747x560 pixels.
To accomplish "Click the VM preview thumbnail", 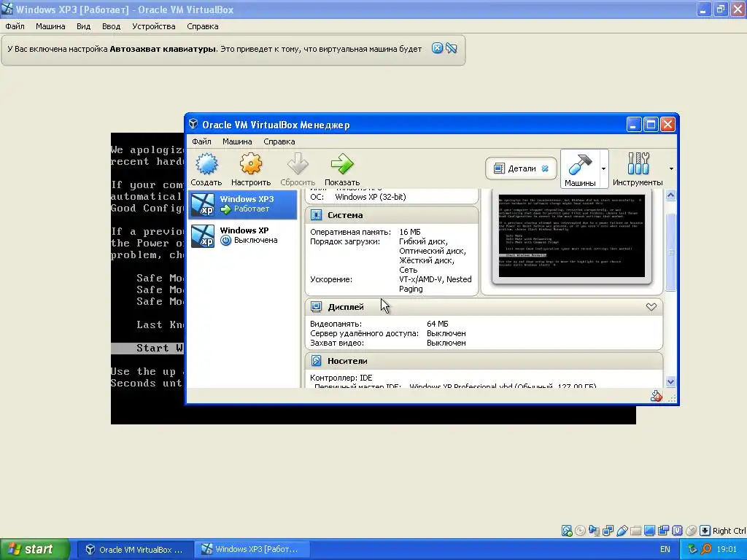I will (x=572, y=236).
